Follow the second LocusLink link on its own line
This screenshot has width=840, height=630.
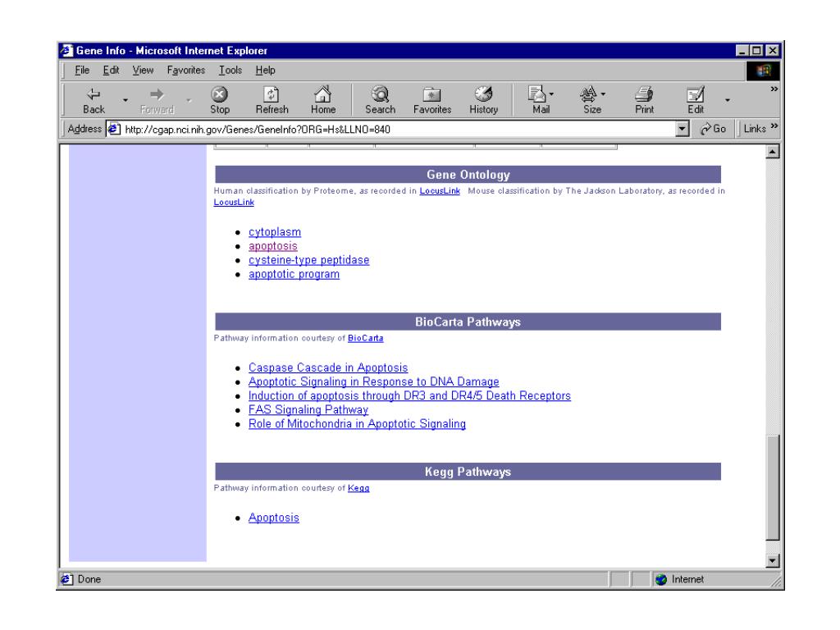point(234,203)
